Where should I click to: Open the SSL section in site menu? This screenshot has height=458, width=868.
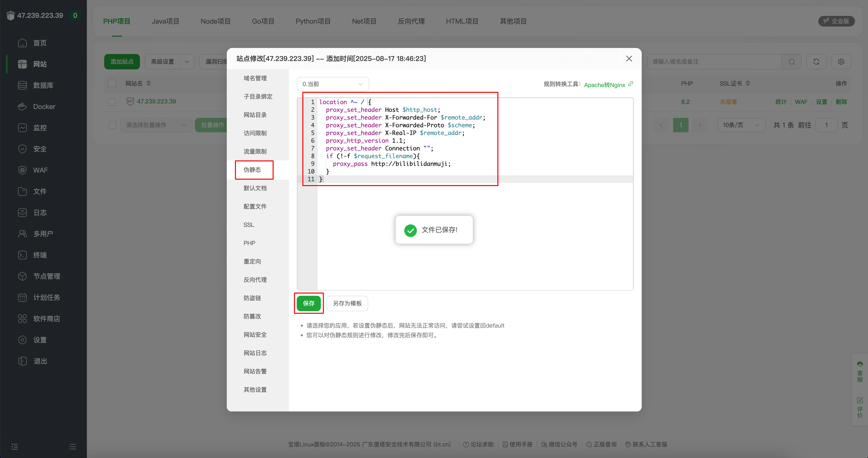pyautogui.click(x=249, y=225)
